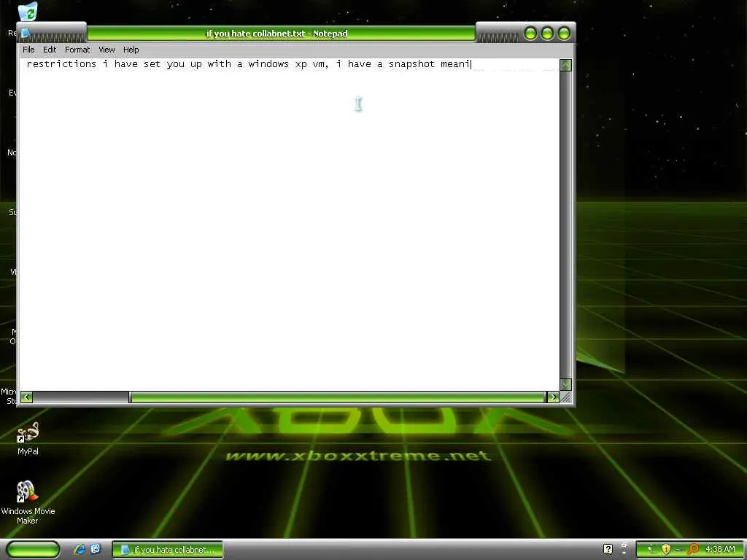Minimize the Notepad window

tap(530, 34)
